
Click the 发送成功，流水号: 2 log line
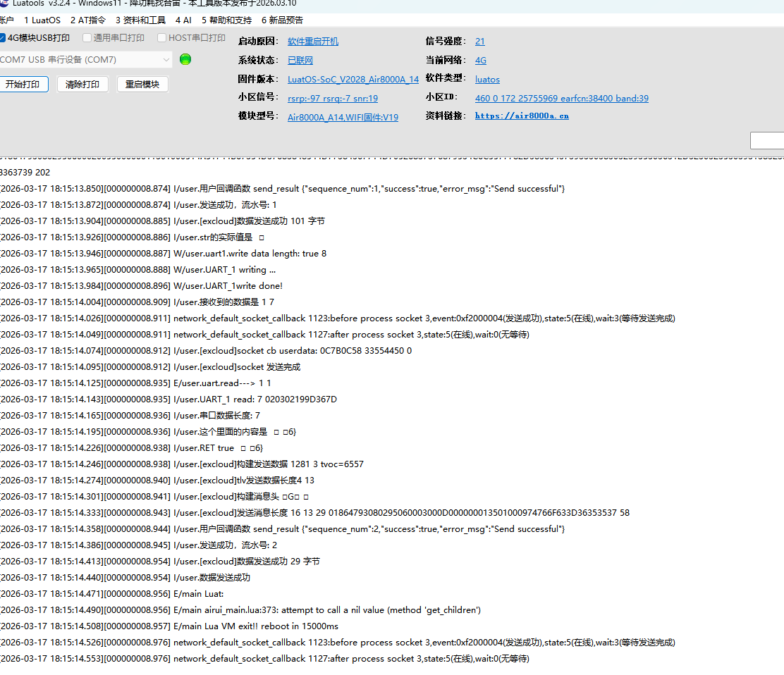[138, 545]
